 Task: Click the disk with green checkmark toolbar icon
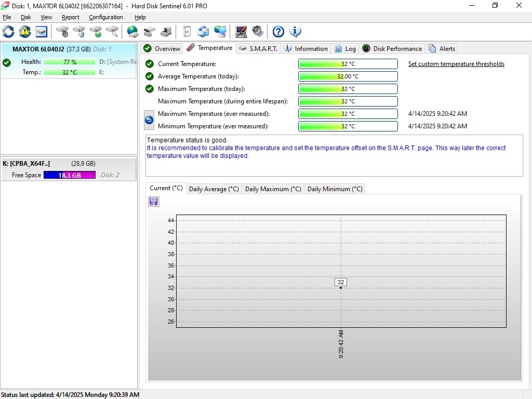pyautogui.click(x=96, y=32)
